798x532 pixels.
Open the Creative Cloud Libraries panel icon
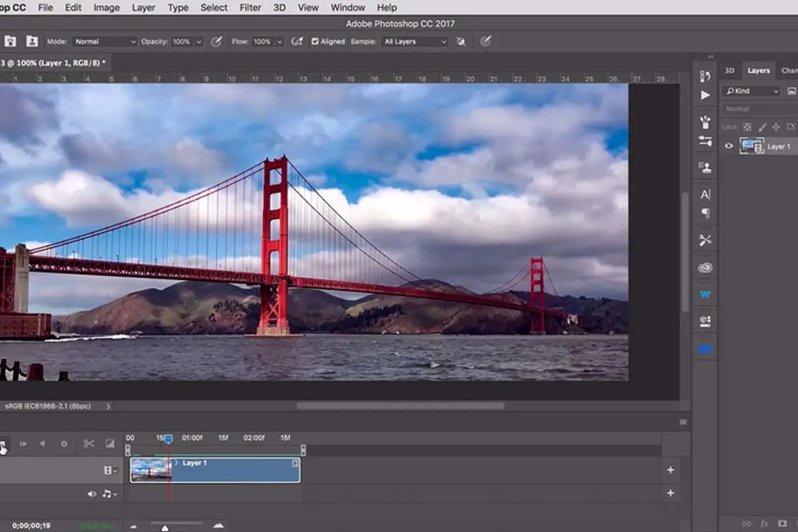705,267
